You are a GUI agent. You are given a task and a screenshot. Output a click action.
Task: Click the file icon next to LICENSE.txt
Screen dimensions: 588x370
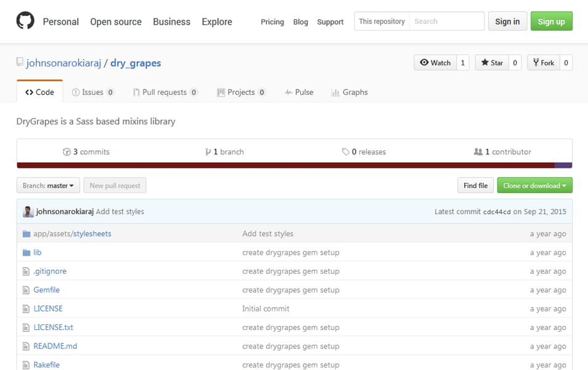click(26, 327)
